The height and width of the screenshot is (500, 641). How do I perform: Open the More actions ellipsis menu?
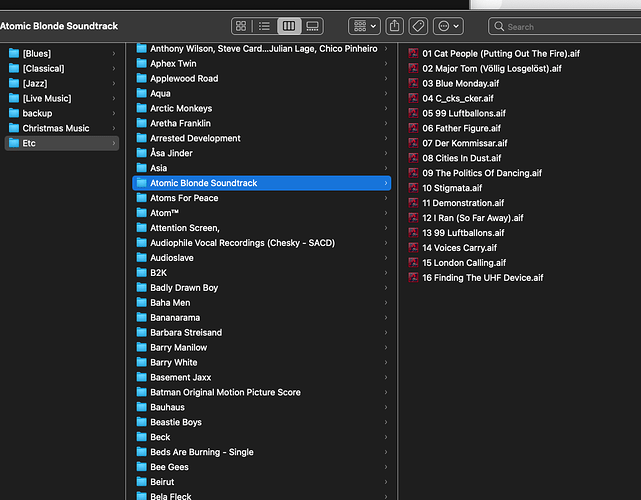click(x=448, y=26)
